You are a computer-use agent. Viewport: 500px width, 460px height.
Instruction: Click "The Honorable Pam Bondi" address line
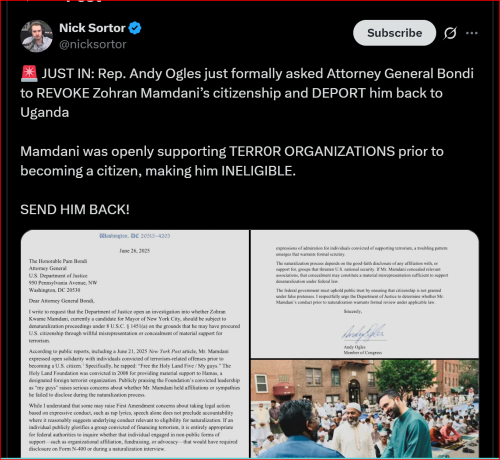click(x=58, y=261)
